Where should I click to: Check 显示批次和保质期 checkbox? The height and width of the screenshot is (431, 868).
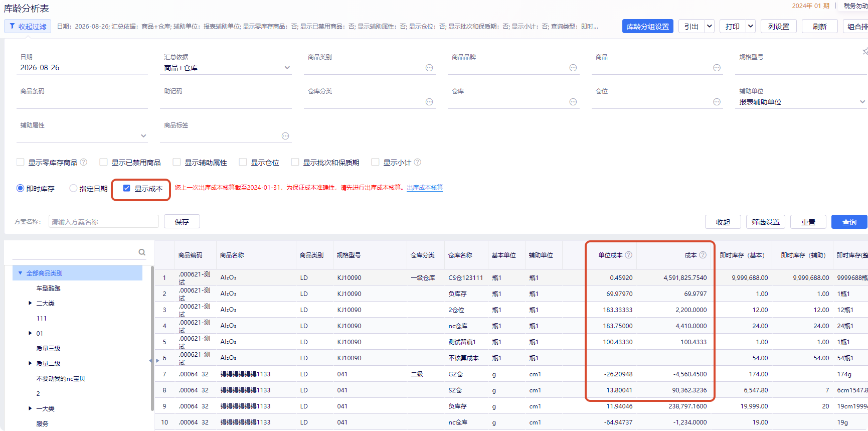click(x=295, y=162)
